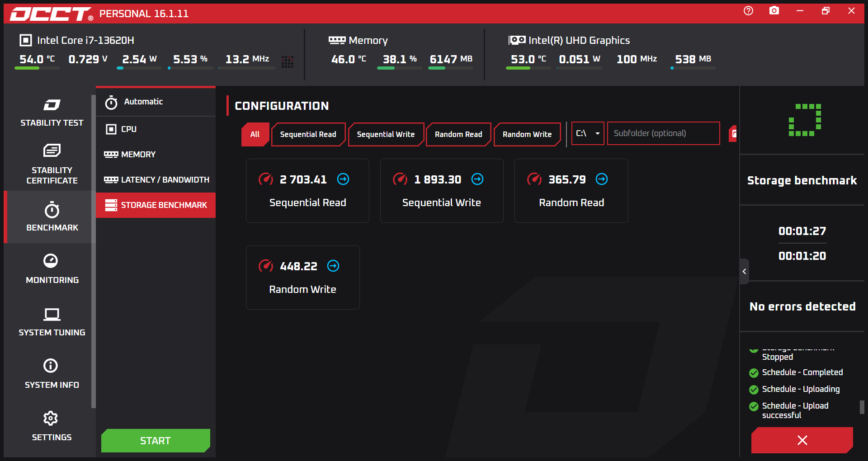Click the CPU temperature 54.0 °C bar

37,68
